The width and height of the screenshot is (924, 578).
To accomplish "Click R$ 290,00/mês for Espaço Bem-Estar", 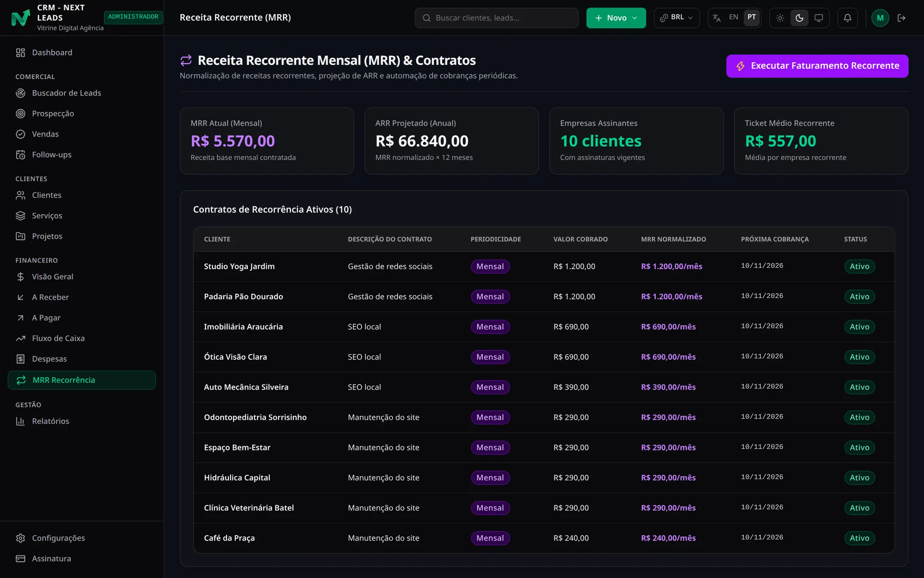I will tap(668, 448).
